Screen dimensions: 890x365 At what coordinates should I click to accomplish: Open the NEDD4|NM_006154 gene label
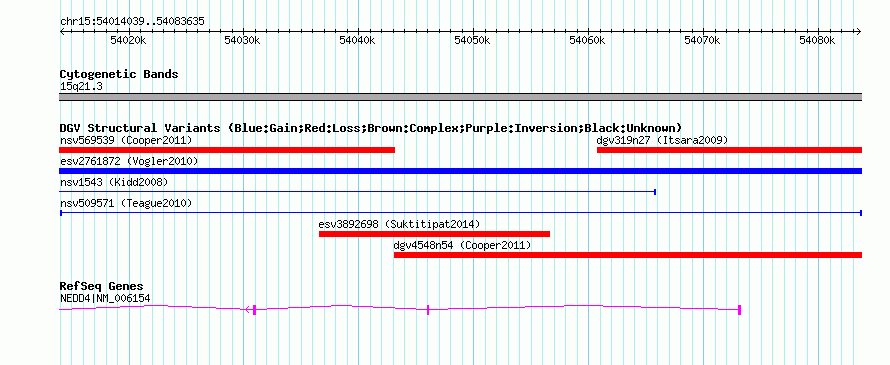(x=105, y=298)
